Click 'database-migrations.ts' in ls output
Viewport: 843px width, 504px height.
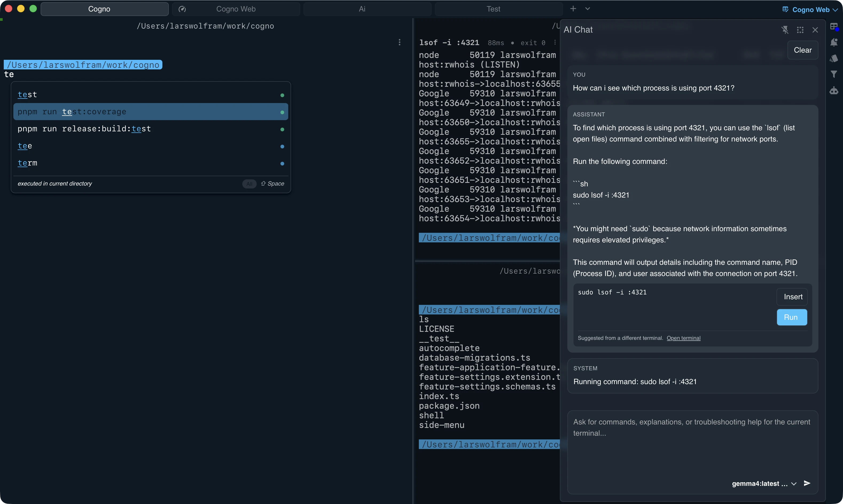(x=474, y=358)
